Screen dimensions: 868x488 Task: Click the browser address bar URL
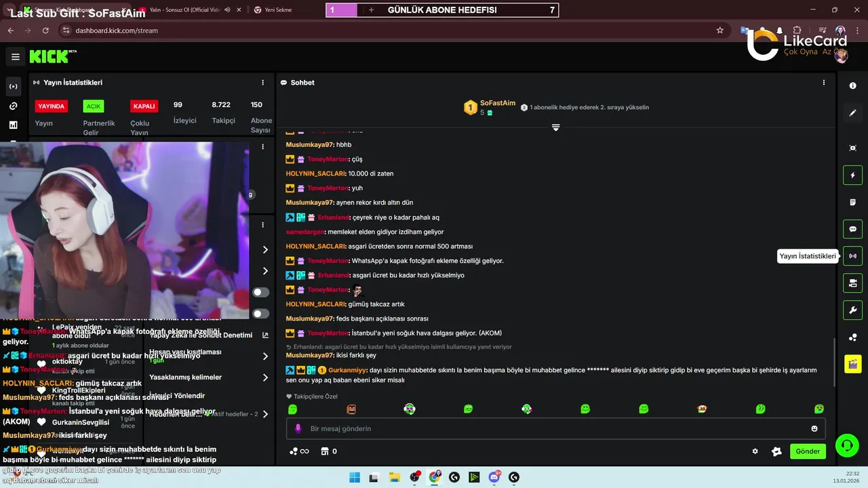coord(117,30)
